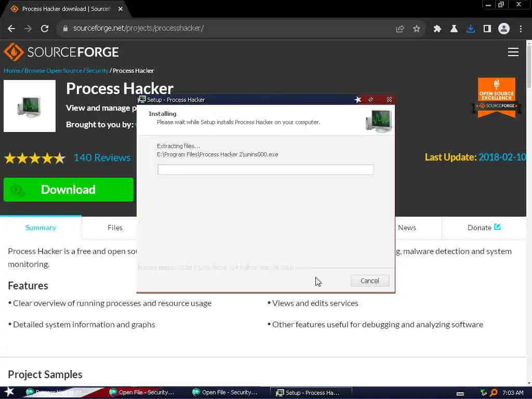The image size is (532, 399).
Task: Switch to second Open File - Security taskbar item
Action: 225,393
